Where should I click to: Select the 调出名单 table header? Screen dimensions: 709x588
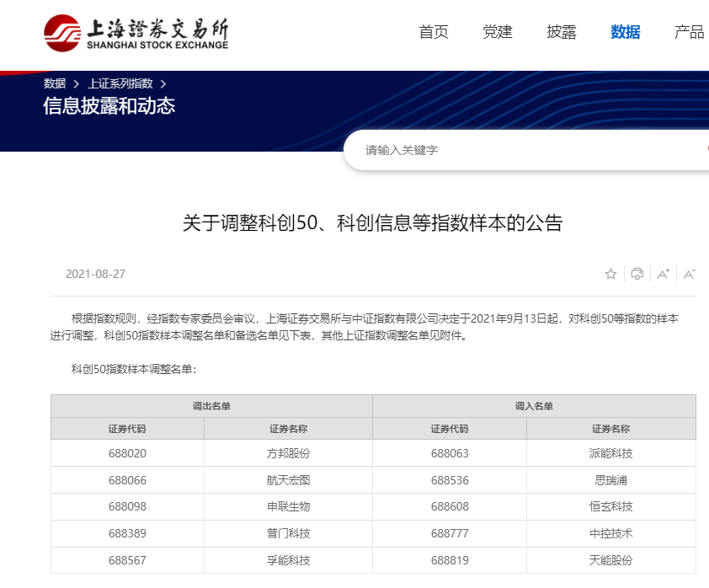pos(211,406)
